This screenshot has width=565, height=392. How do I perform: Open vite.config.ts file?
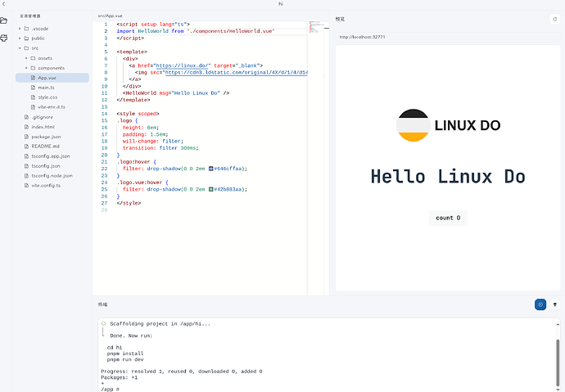[x=46, y=186]
